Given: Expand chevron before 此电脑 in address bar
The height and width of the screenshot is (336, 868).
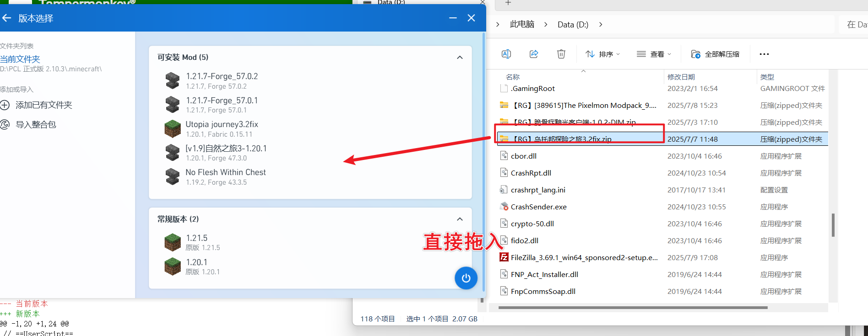Looking at the screenshot, I should pos(498,25).
